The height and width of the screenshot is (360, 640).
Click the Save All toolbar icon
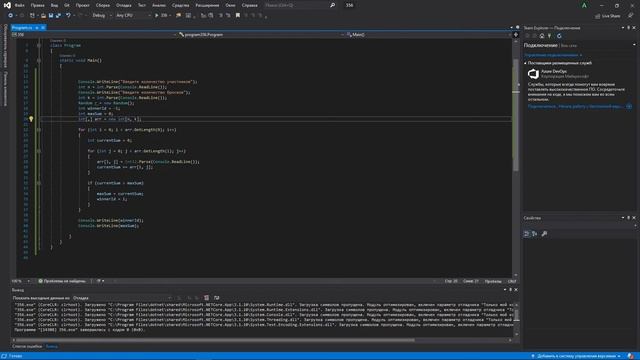tap(58, 16)
